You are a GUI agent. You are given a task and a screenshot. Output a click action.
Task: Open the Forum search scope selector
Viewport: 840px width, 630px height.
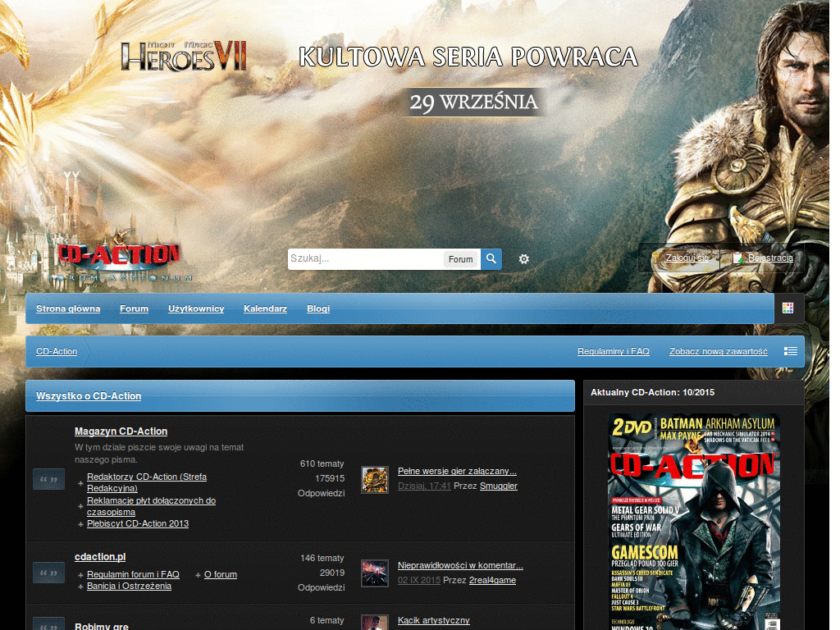tap(461, 259)
